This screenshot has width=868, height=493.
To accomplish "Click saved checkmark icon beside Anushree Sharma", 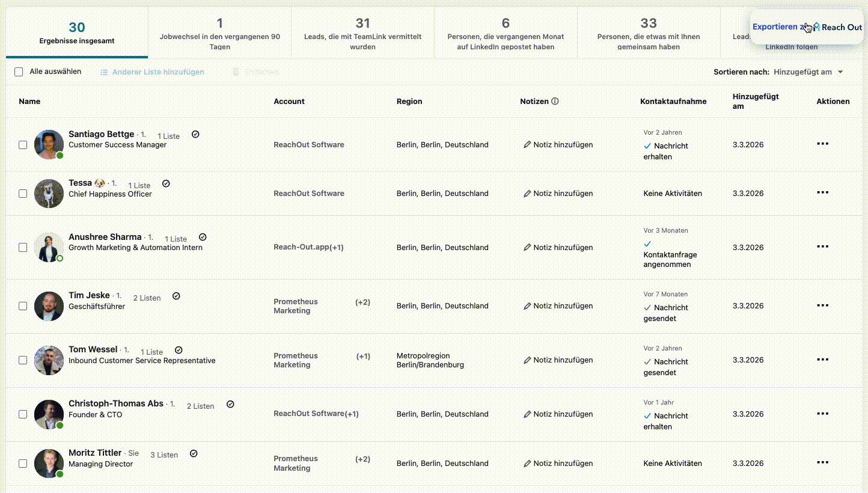I will pyautogui.click(x=203, y=237).
